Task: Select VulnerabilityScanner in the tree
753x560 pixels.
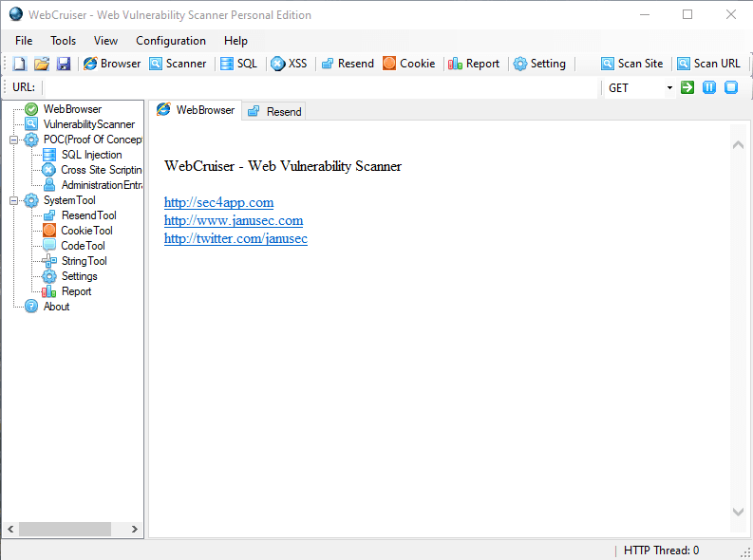Action: pos(89,124)
